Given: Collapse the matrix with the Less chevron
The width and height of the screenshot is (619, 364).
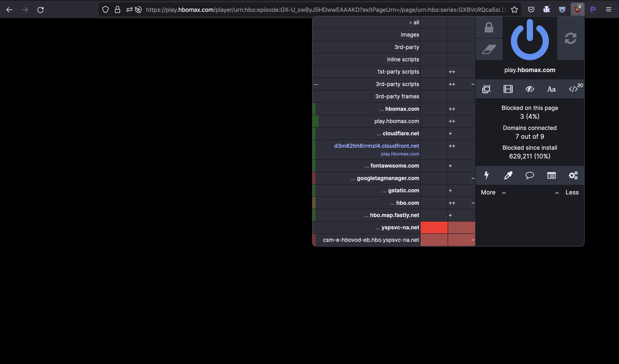Looking at the screenshot, I should tap(567, 192).
